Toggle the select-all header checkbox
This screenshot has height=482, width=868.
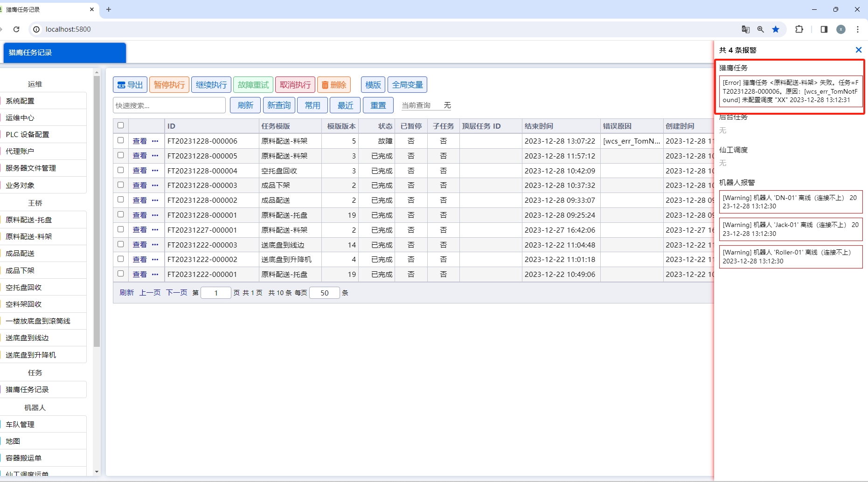(x=121, y=125)
